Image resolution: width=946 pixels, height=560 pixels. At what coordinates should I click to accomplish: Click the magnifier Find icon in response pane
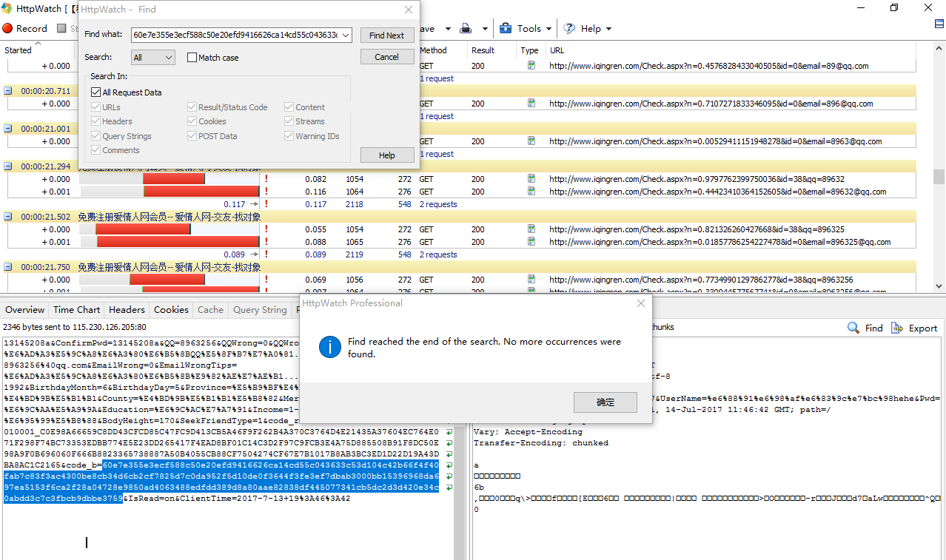tap(853, 328)
